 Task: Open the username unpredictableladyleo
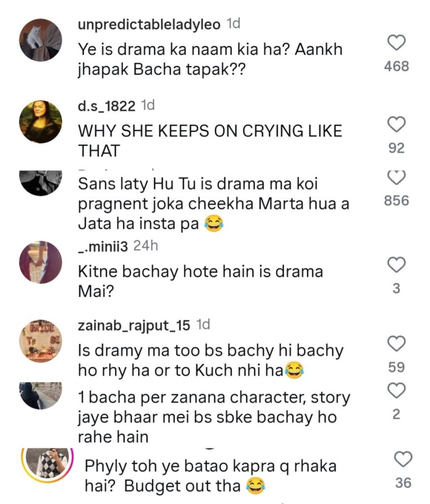(x=149, y=25)
